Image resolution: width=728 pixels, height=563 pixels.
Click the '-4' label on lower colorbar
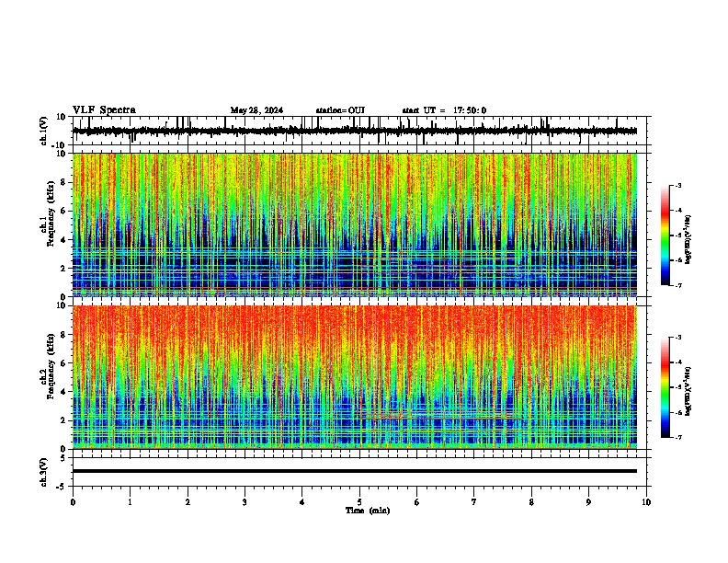(x=677, y=362)
